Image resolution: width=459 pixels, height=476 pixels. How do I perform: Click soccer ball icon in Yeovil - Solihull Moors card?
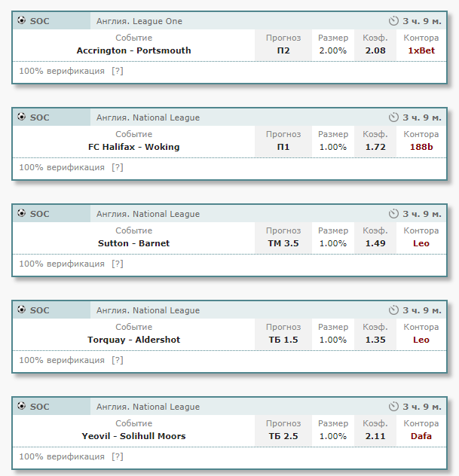[x=22, y=406]
